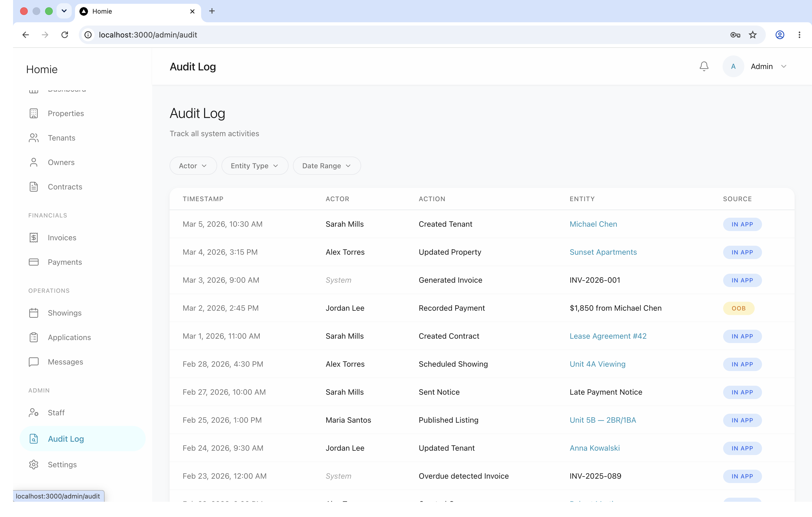The image size is (812, 517).
Task: Click the Entity column header
Action: (x=582, y=199)
